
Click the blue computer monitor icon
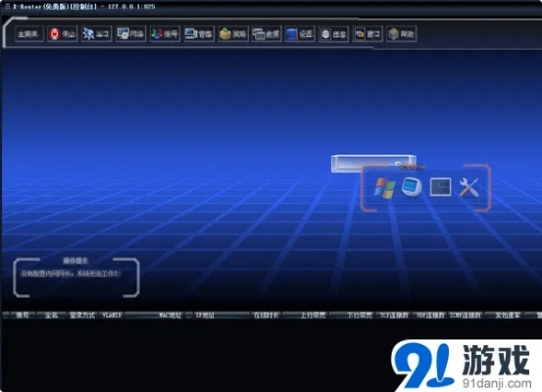point(412,187)
